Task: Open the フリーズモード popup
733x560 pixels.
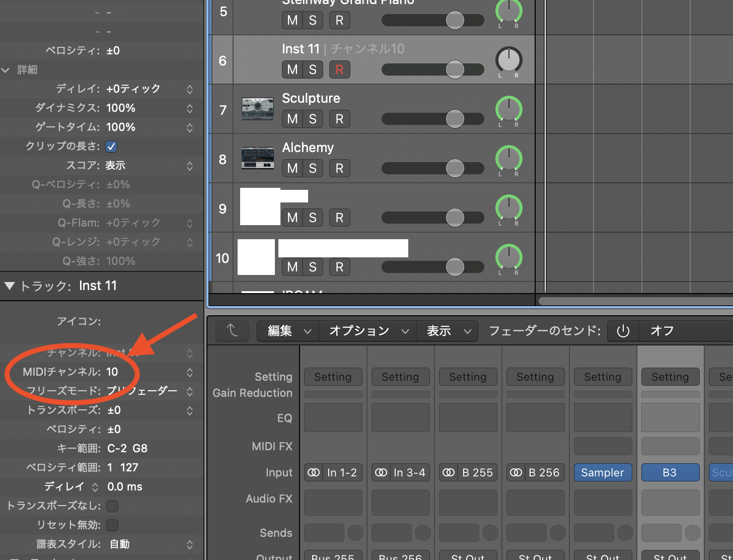Action: click(190, 391)
